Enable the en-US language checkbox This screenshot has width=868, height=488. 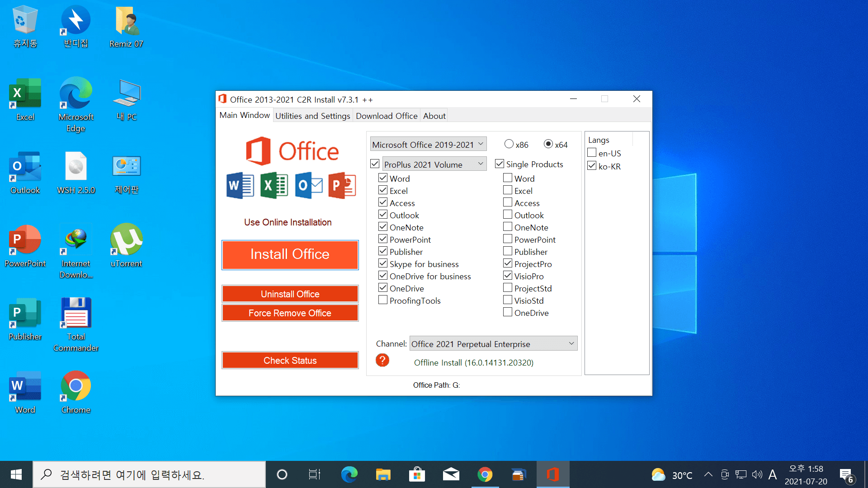click(592, 153)
